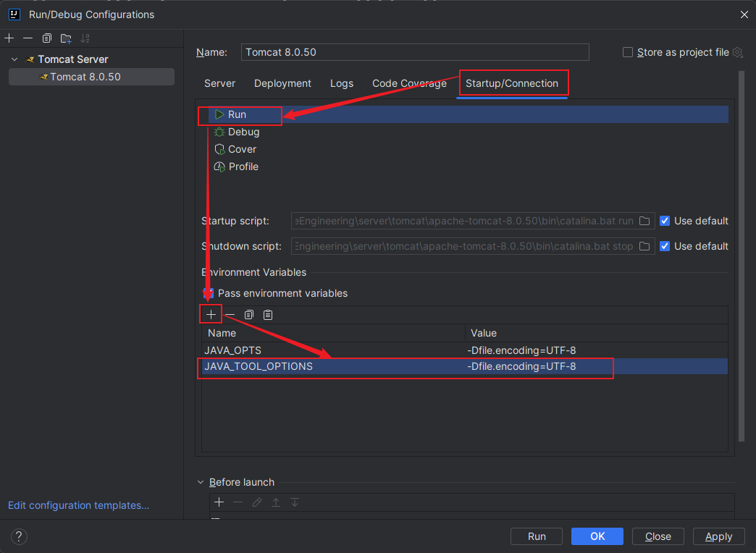Viewport: 756px width, 553px height.
Task: Remove the selected run configuration
Action: pos(28,38)
